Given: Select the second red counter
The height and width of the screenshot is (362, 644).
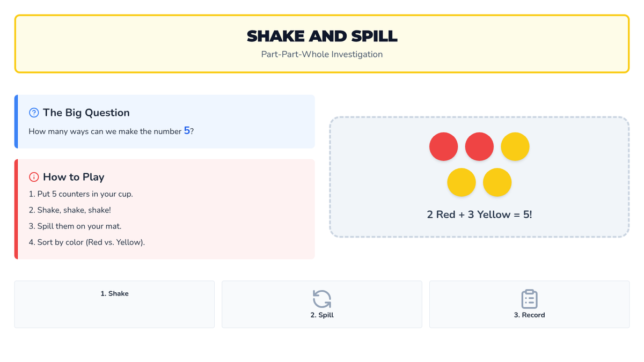Looking at the screenshot, I should tap(479, 146).
